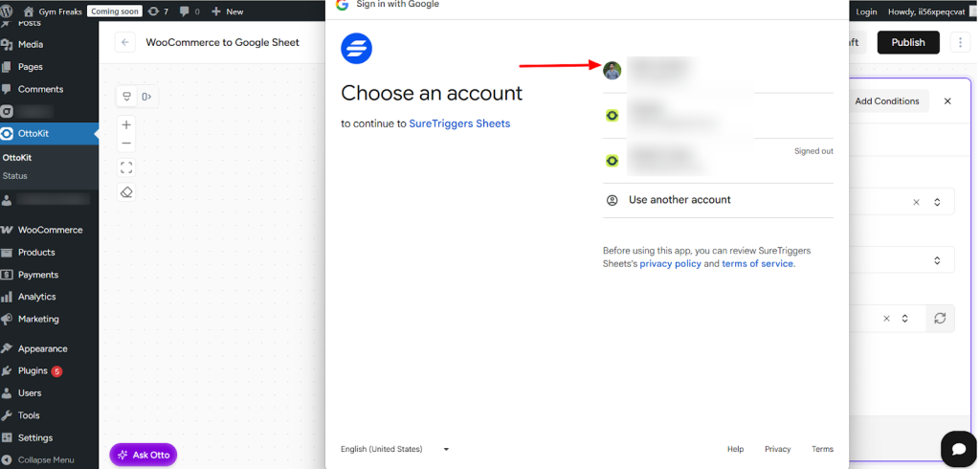
Task: Click the zoom in plus icon
Action: (x=126, y=124)
